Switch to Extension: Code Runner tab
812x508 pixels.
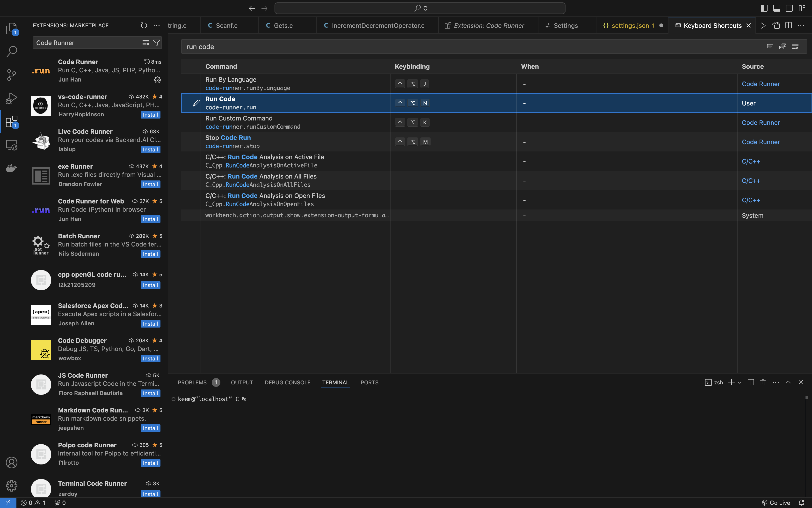pyautogui.click(x=488, y=26)
